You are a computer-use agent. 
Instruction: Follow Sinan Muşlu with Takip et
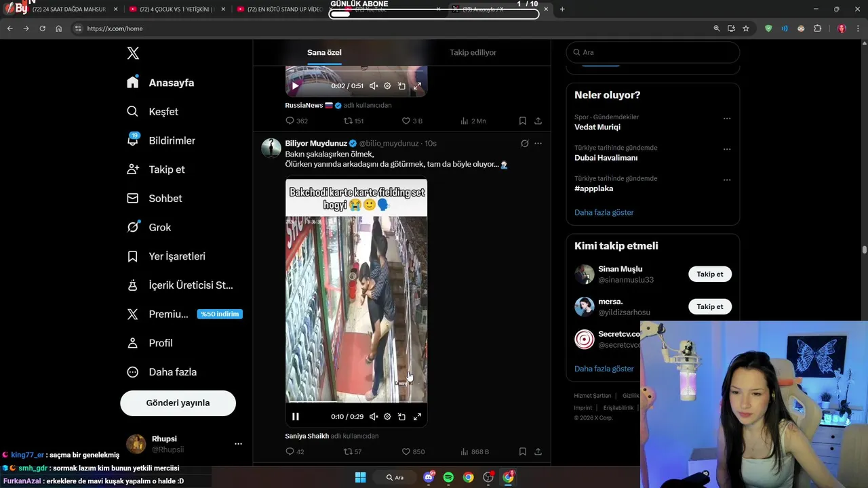pos(710,274)
